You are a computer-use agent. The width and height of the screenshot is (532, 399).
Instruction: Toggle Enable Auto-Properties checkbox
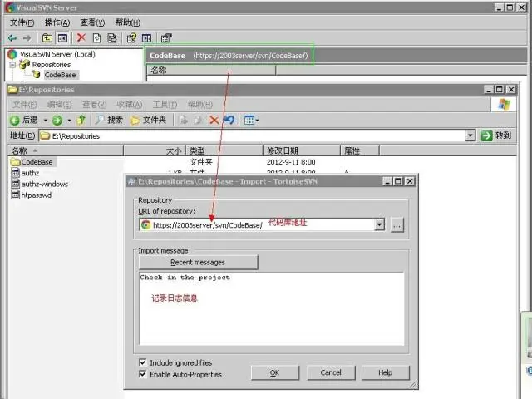pyautogui.click(x=143, y=374)
